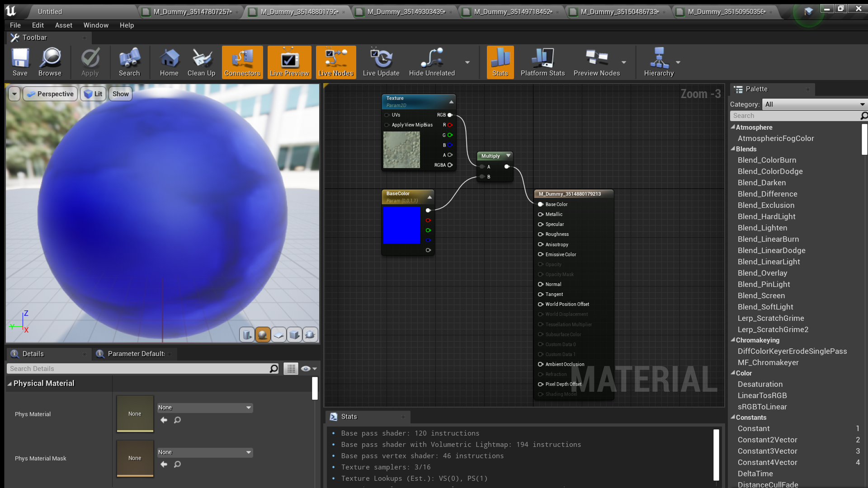Viewport: 868px width, 488px height.
Task: Click the blue BaseColor node swatch
Action: pyautogui.click(x=401, y=225)
